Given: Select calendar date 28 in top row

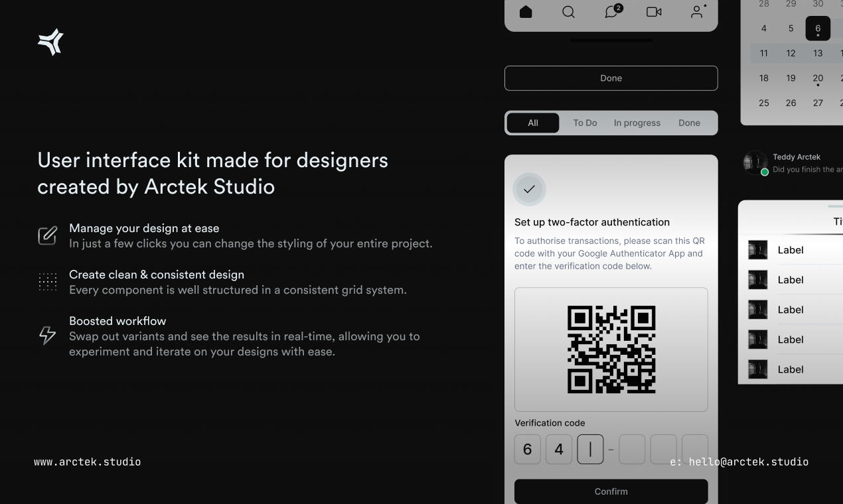Looking at the screenshot, I should [764, 4].
